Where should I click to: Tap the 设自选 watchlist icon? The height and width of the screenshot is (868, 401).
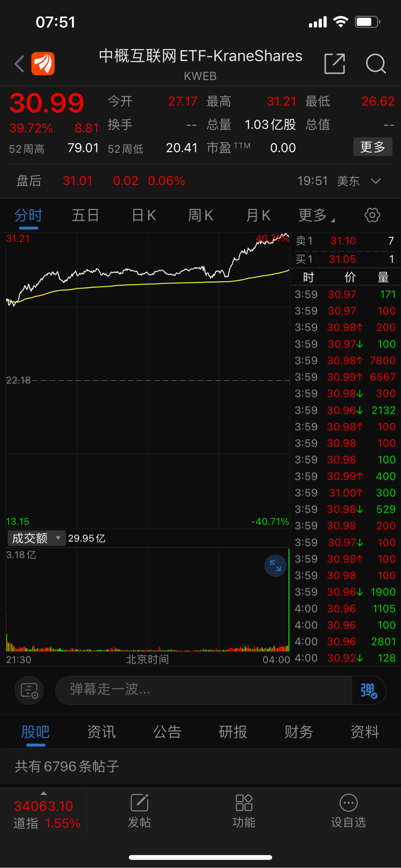(348, 810)
